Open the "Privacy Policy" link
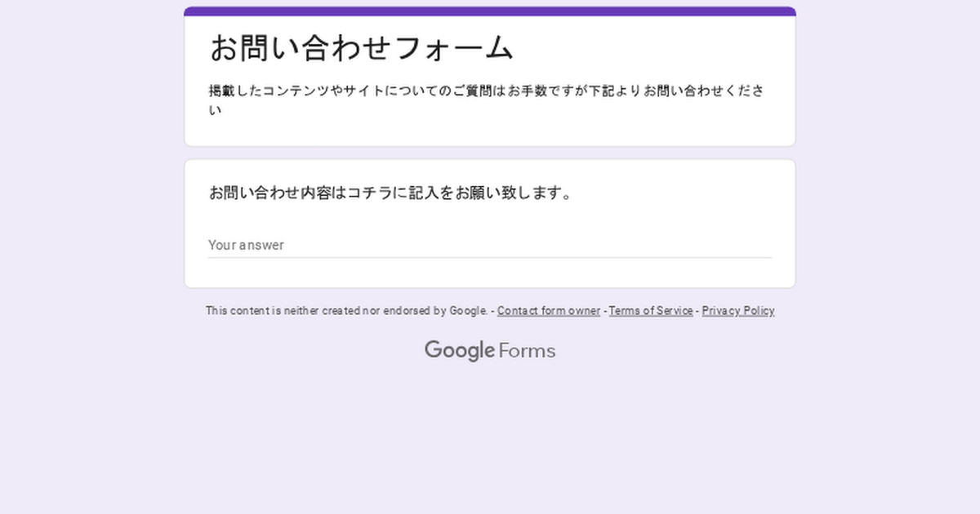This screenshot has width=980, height=514. pos(737,311)
